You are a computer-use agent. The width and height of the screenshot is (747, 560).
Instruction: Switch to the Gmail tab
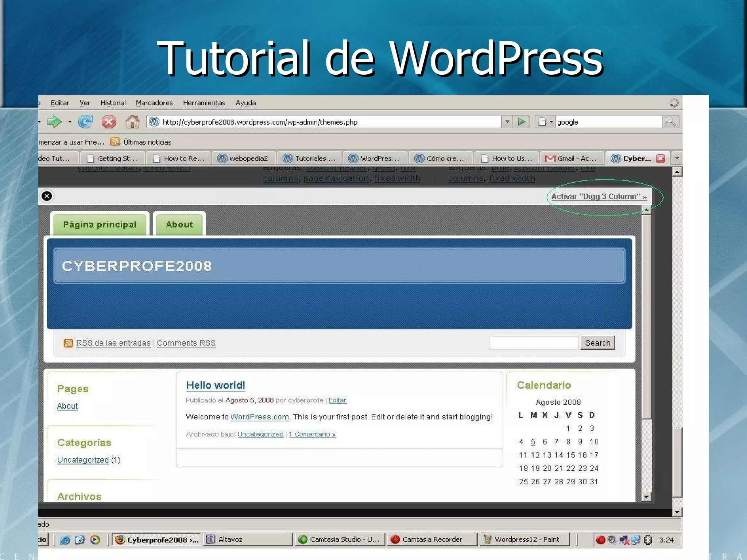571,158
